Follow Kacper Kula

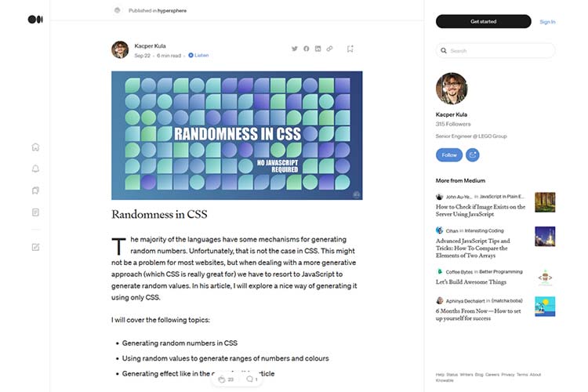[x=449, y=155]
